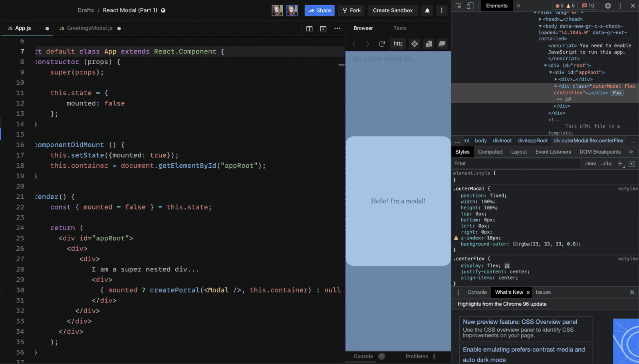Viewport: 639px width, 364px height.
Task: Show the flex overlay badge on outerModal div
Action: point(617,93)
